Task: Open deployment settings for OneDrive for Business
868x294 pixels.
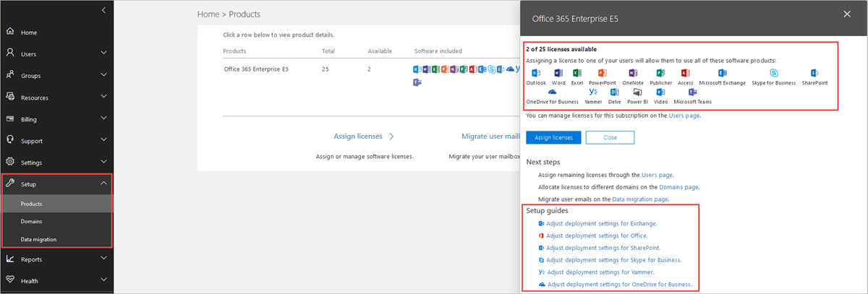Action: pos(619,285)
